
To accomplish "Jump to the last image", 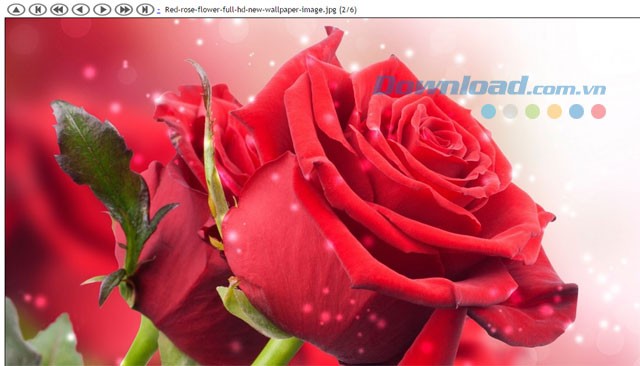I will pyautogui.click(x=145, y=9).
